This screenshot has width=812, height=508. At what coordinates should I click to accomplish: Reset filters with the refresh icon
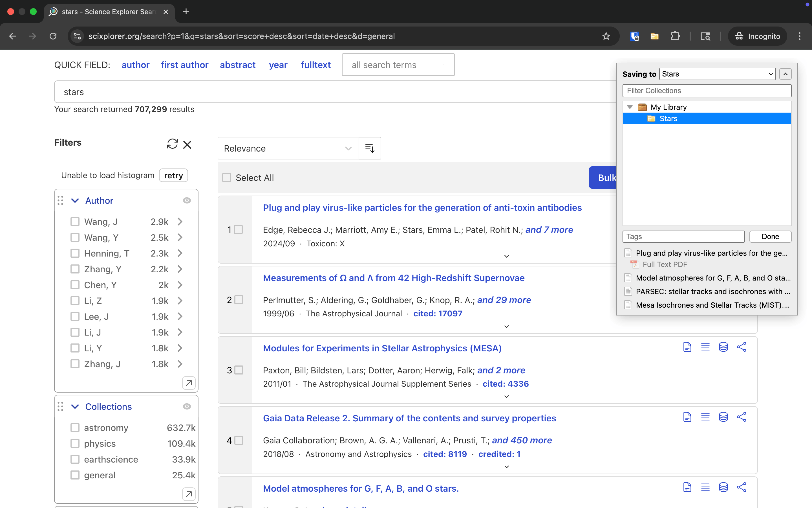coord(172,144)
